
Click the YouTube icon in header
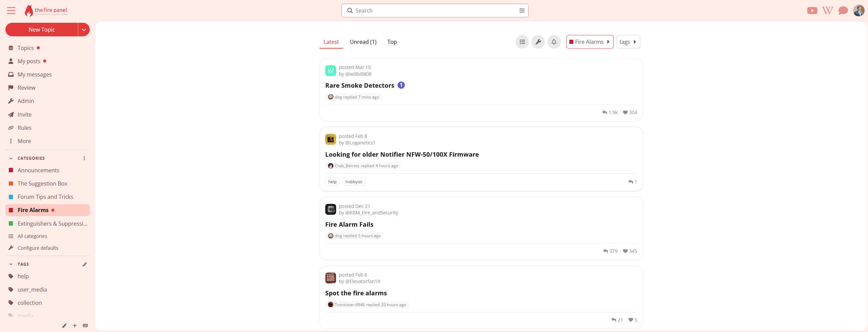pyautogui.click(x=812, y=11)
